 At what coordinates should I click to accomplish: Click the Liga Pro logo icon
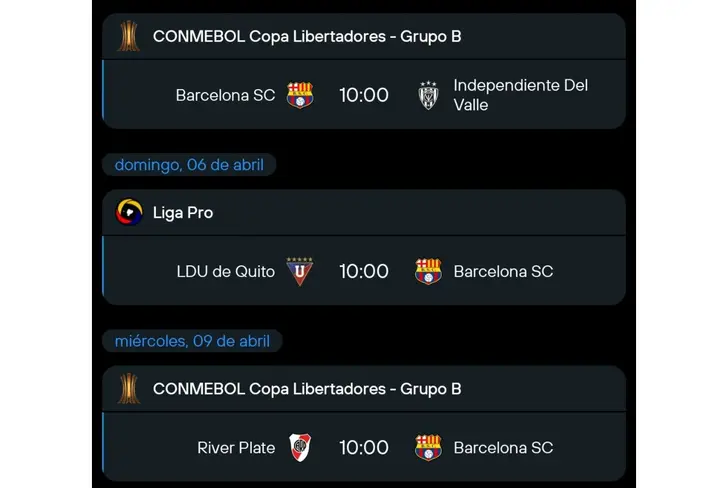(x=129, y=212)
